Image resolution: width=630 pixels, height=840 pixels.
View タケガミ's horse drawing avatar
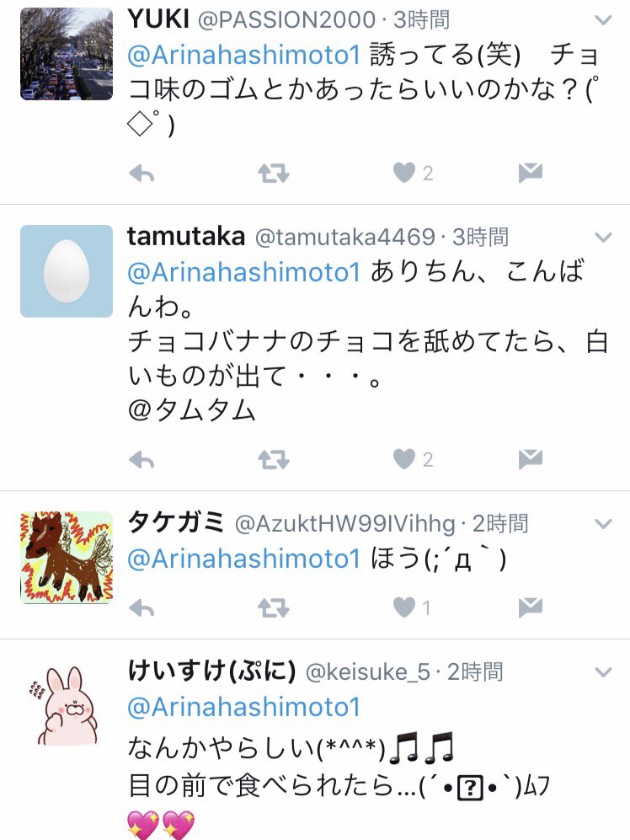(x=67, y=558)
